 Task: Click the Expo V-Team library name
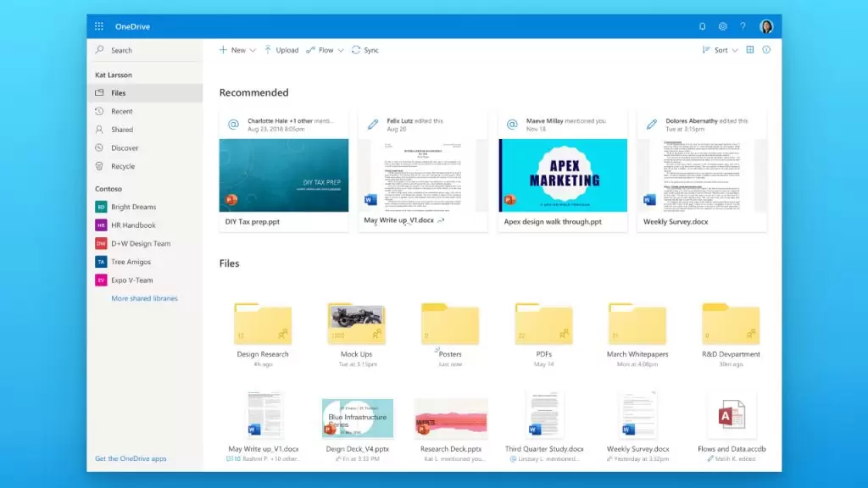tap(131, 280)
